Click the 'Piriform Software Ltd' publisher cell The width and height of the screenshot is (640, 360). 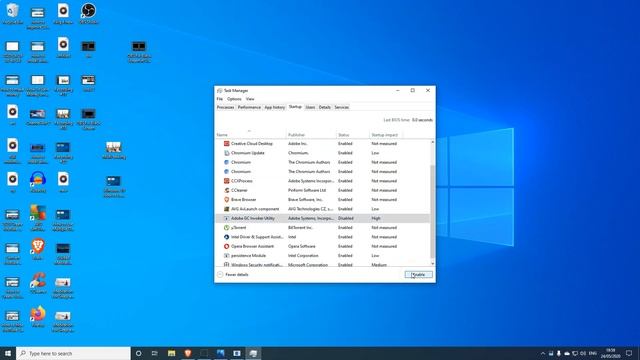click(307, 190)
